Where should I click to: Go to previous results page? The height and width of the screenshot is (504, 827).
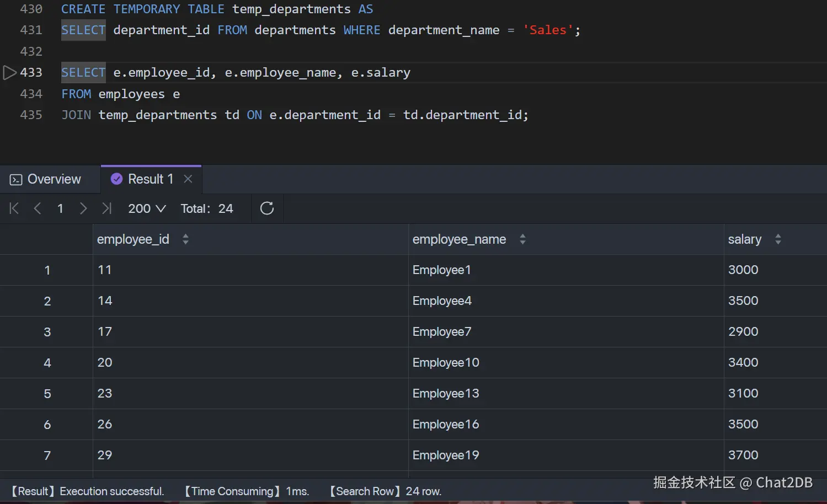pos(38,208)
